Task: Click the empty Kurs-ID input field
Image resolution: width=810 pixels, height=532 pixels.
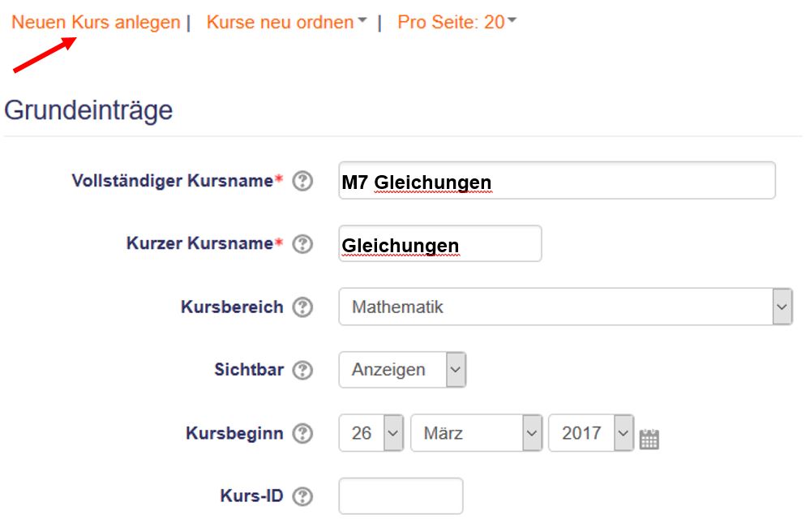Action: point(401,496)
